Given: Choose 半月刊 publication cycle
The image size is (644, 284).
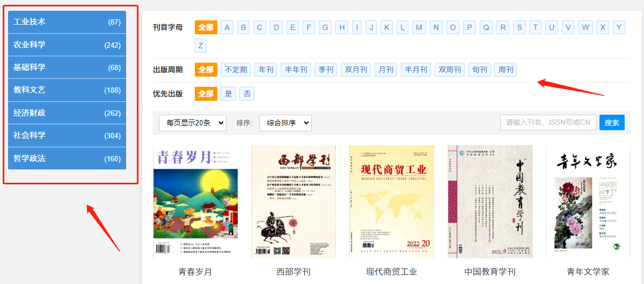Looking at the screenshot, I should [416, 70].
